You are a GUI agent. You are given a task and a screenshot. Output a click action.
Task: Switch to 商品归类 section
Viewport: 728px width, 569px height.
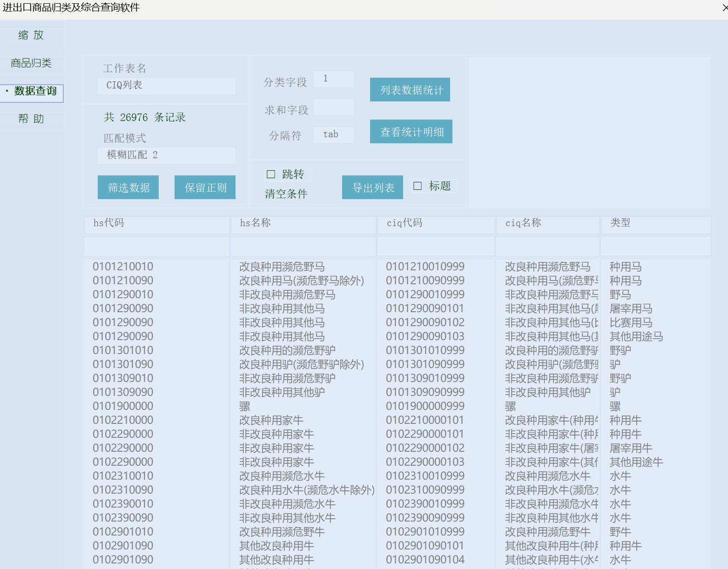(31, 63)
